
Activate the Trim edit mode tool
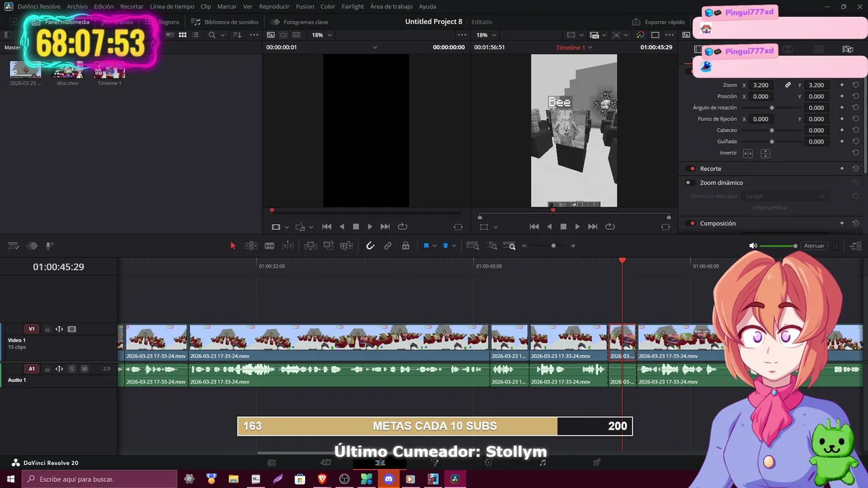coord(251,246)
